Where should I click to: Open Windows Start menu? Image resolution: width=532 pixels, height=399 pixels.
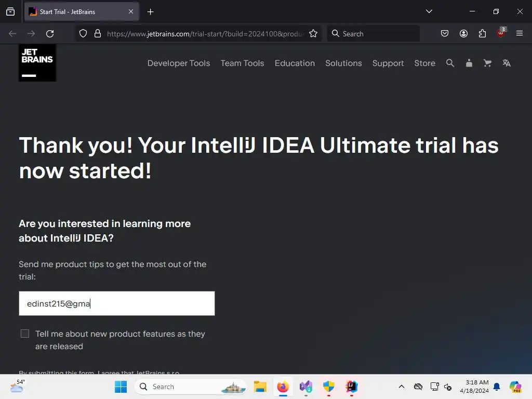(x=121, y=387)
